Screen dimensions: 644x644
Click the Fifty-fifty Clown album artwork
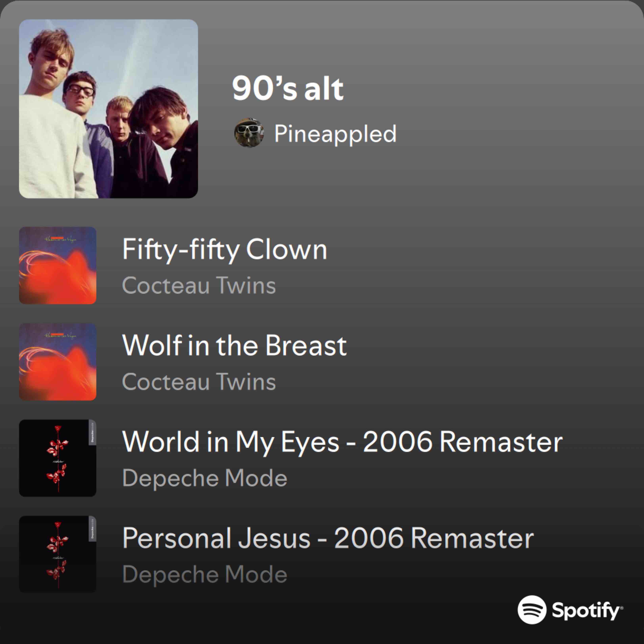click(x=58, y=265)
